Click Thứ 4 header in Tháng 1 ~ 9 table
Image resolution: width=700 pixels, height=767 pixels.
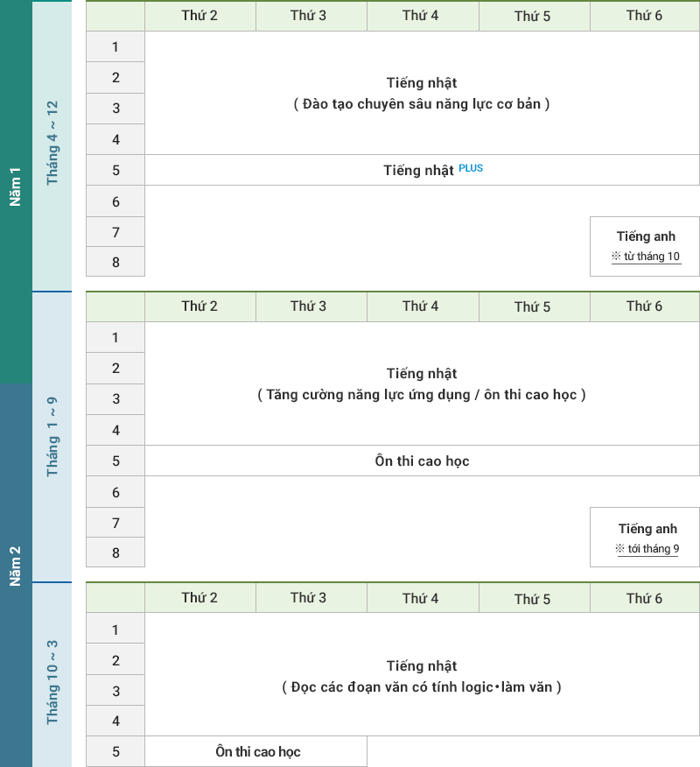tap(421, 306)
